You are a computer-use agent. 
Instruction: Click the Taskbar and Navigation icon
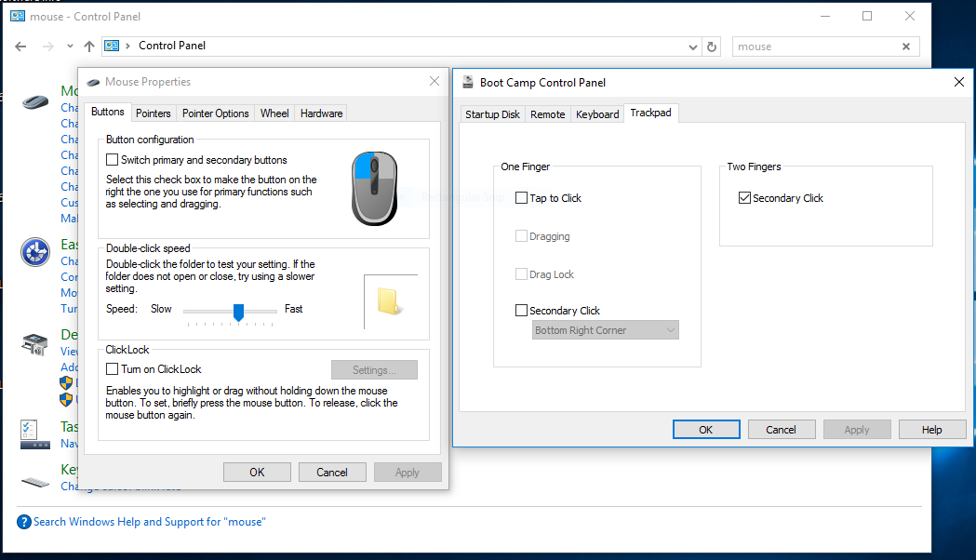point(34,434)
